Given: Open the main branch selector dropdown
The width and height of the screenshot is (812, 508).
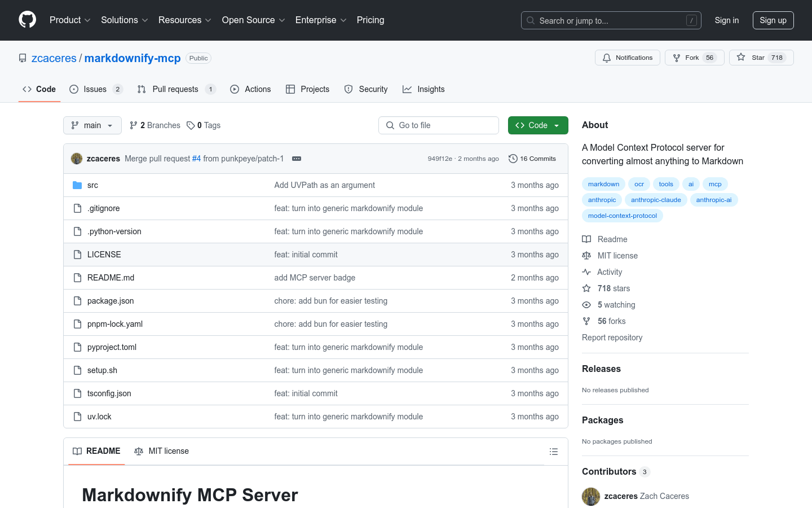Looking at the screenshot, I should 92,125.
